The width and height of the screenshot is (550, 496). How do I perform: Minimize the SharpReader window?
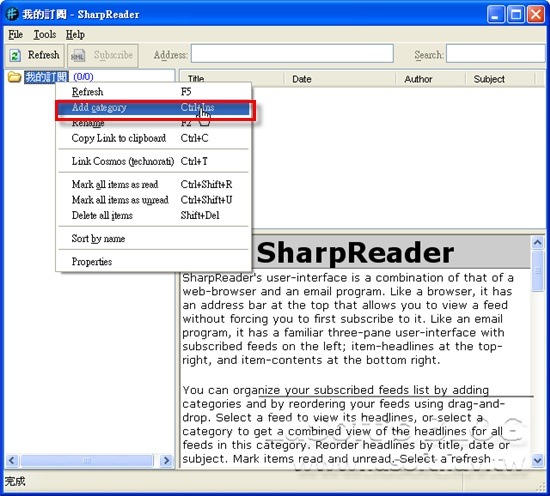tap(496, 14)
